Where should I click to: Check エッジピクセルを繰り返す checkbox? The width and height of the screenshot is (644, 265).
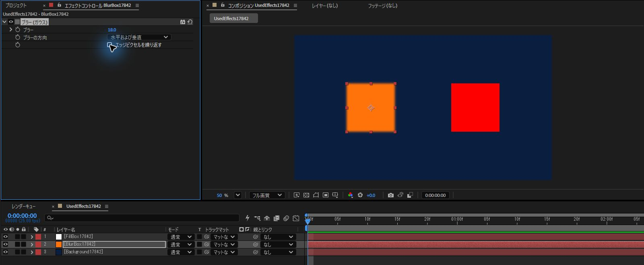coord(109,45)
